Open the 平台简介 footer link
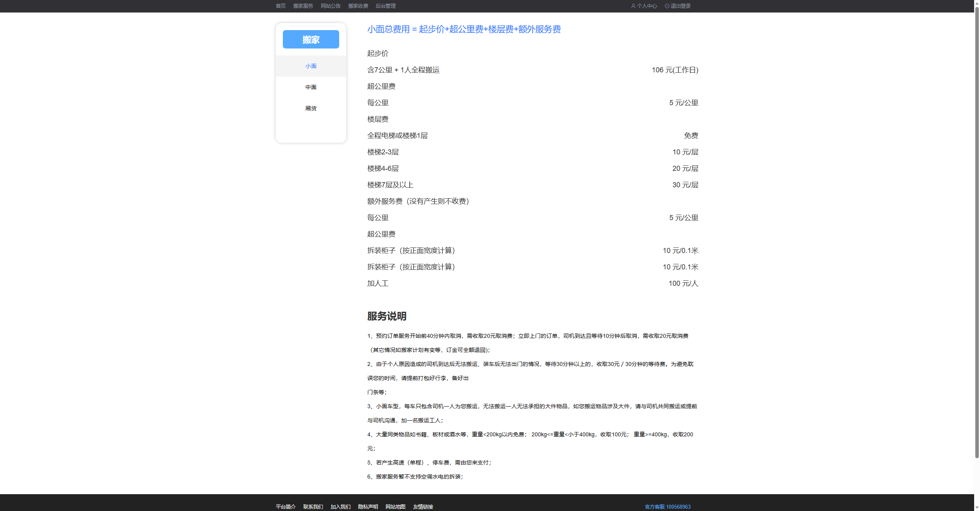 coord(285,506)
